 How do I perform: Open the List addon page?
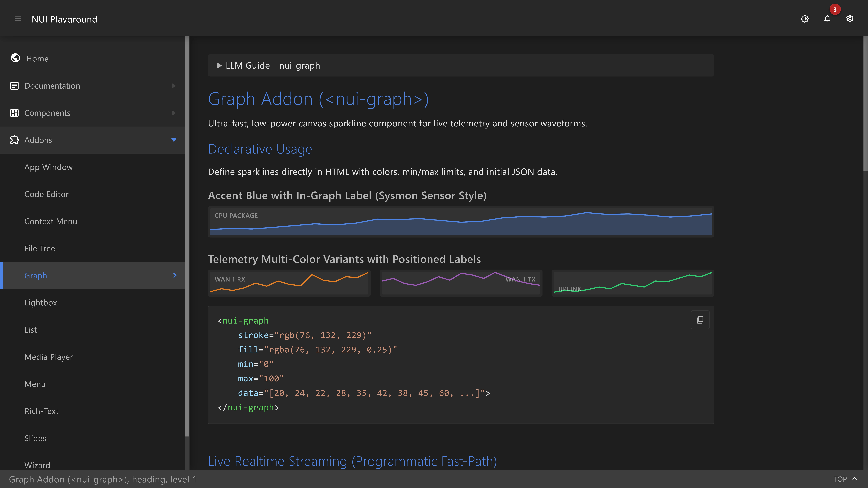[x=92, y=330]
